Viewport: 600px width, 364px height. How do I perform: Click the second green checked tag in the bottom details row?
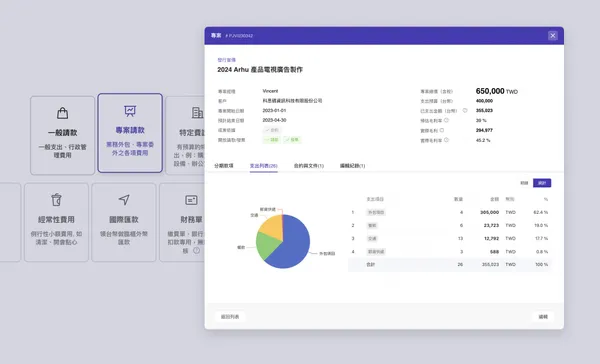pos(292,140)
